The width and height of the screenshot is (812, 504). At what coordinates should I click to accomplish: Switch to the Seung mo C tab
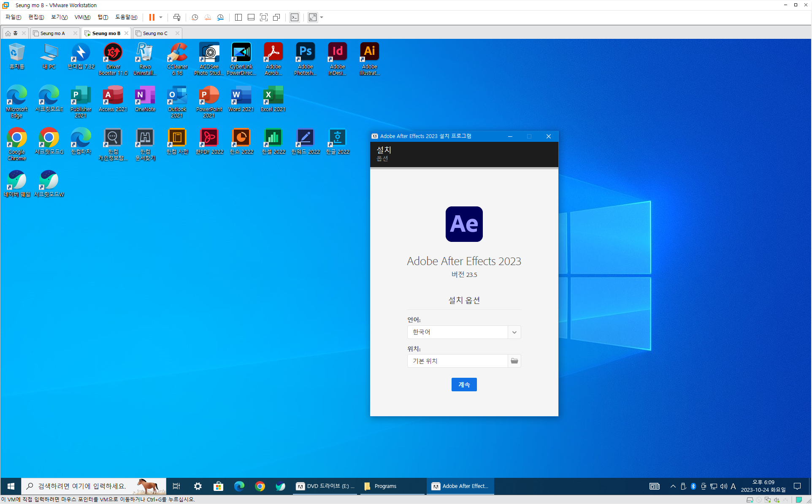click(155, 33)
